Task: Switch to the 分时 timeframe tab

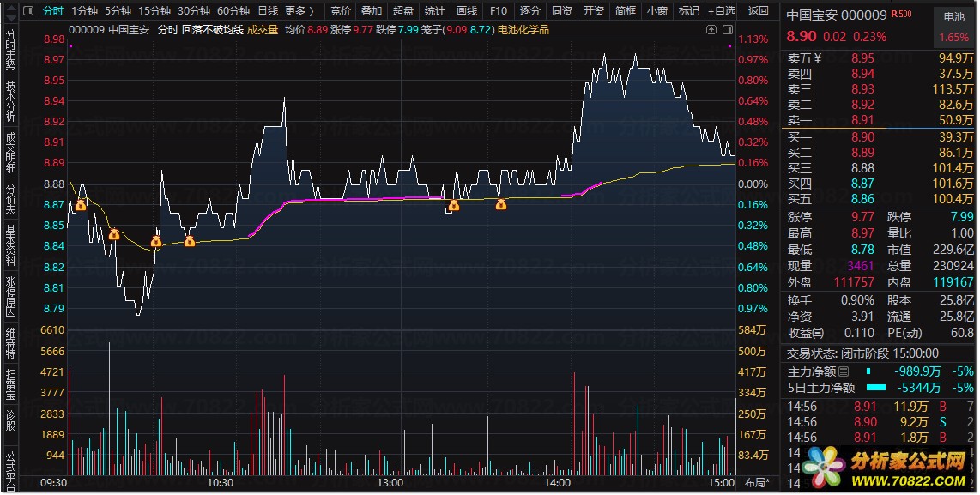Action: click(52, 10)
